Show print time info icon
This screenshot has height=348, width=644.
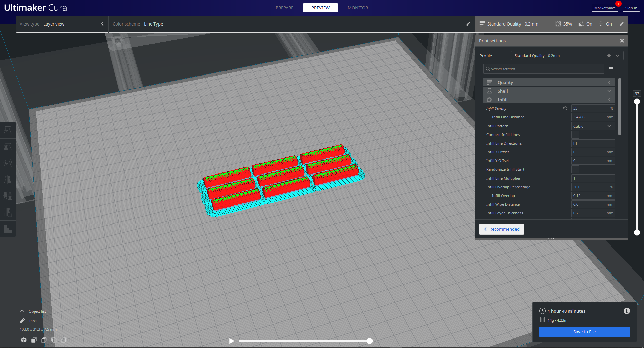tap(627, 311)
